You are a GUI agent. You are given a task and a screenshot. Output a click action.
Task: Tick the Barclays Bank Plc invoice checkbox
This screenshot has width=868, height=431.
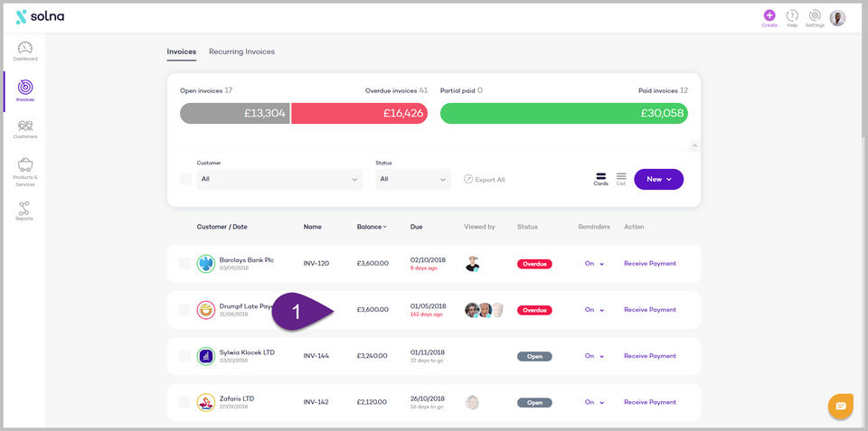coord(184,263)
